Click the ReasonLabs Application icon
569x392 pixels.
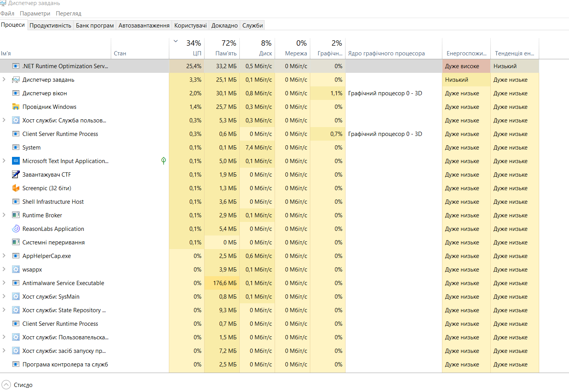[16, 229]
